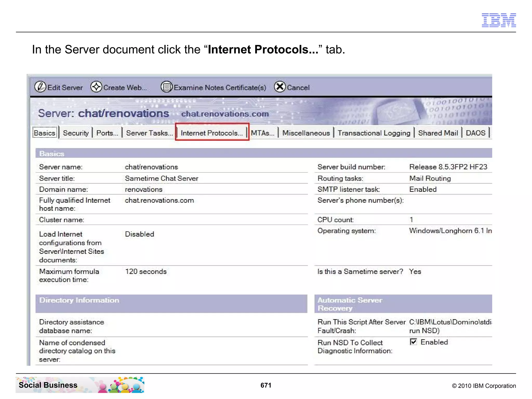Click the server name value chat/renovations

(x=151, y=167)
